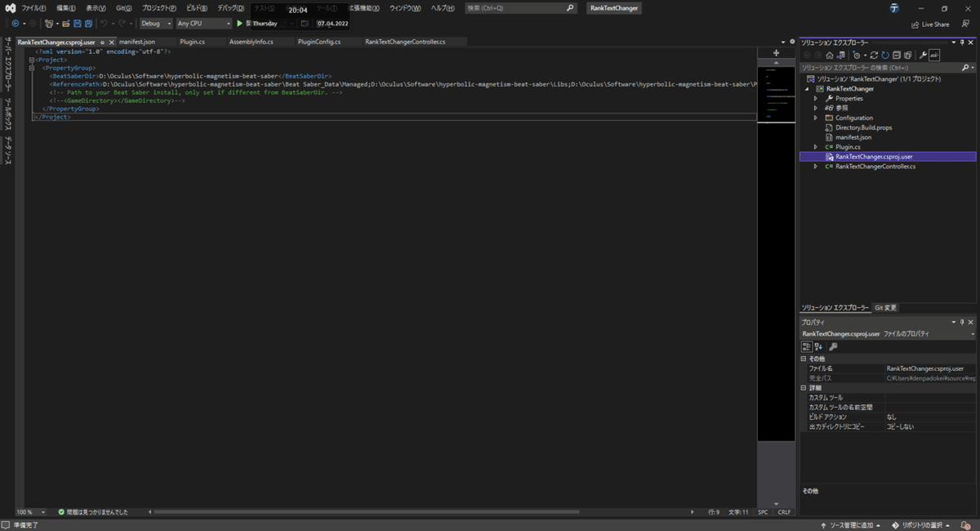Click the SPC indentation indicator
The width and height of the screenshot is (980, 531).
(x=763, y=512)
